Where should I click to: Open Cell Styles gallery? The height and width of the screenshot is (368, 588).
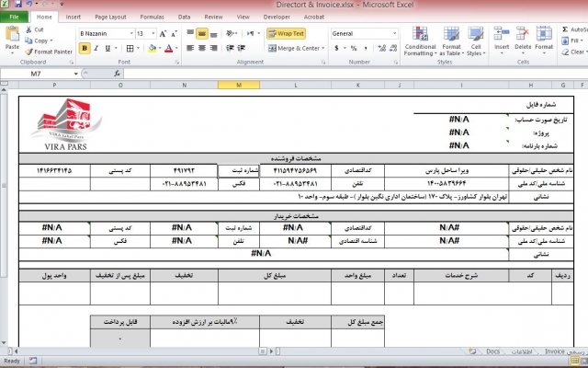click(x=476, y=40)
